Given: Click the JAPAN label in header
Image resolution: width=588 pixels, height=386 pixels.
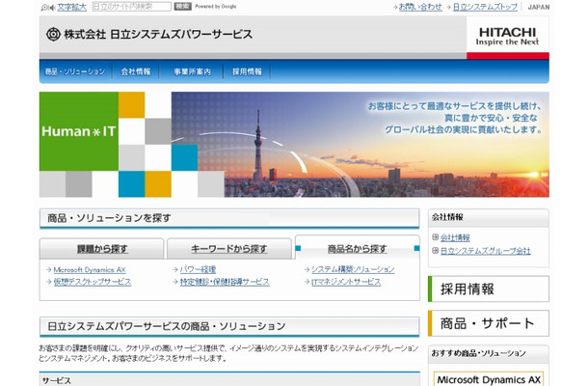Looking at the screenshot, I should [x=539, y=7].
